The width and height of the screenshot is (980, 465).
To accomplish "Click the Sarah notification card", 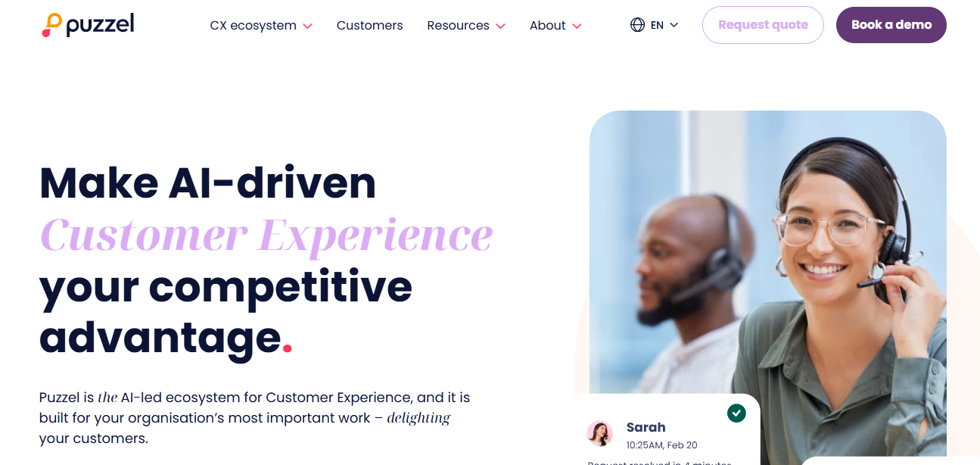I will coord(667,429).
